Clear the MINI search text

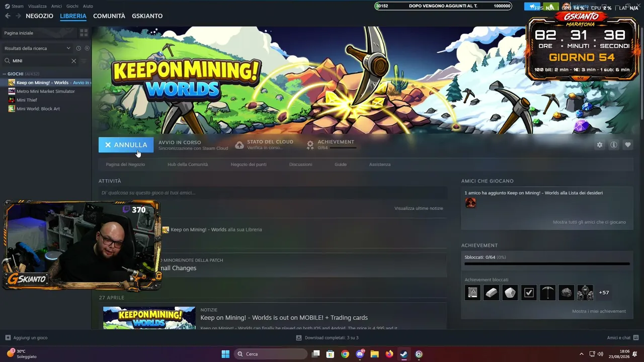point(73,61)
